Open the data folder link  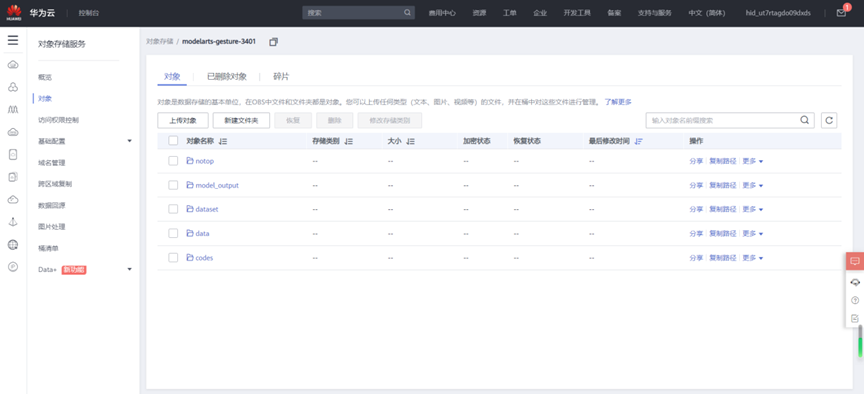click(202, 234)
